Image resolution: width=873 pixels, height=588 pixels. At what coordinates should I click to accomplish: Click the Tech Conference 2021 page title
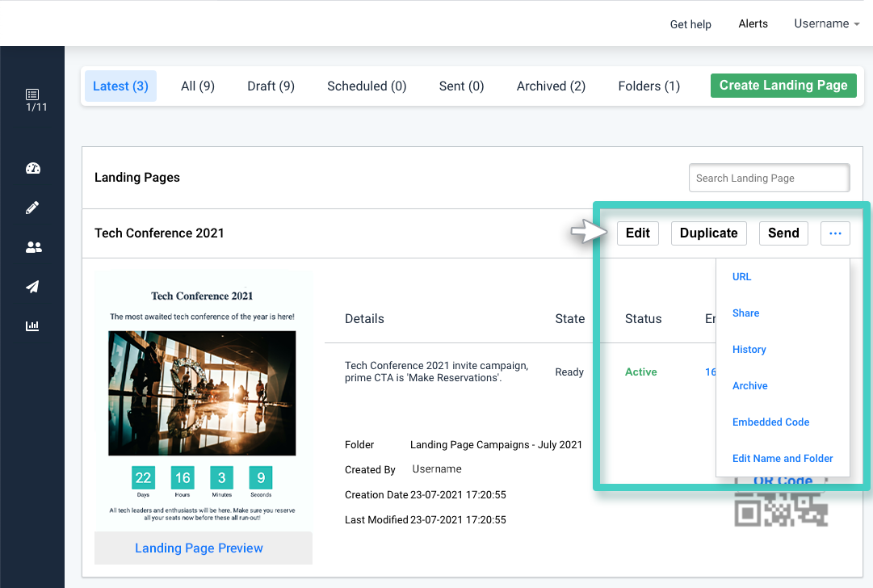tap(159, 233)
